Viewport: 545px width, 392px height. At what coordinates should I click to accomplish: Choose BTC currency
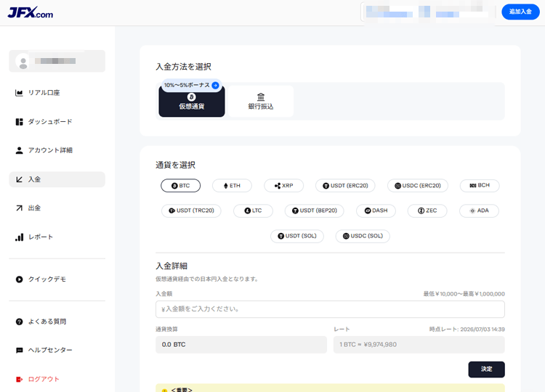180,185
